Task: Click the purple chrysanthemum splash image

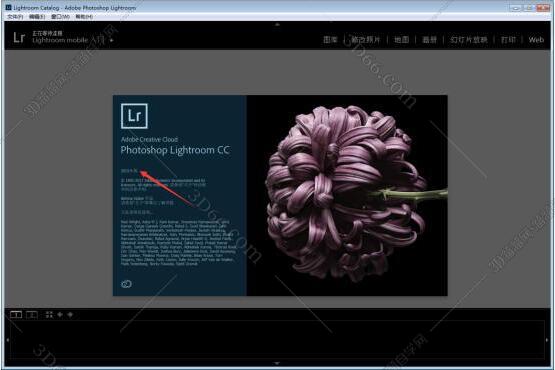Action: click(347, 195)
